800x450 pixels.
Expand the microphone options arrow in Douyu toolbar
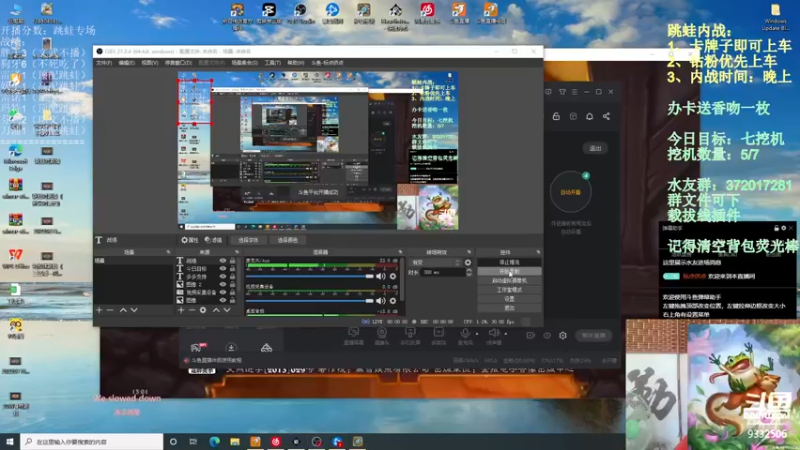[x=477, y=334]
